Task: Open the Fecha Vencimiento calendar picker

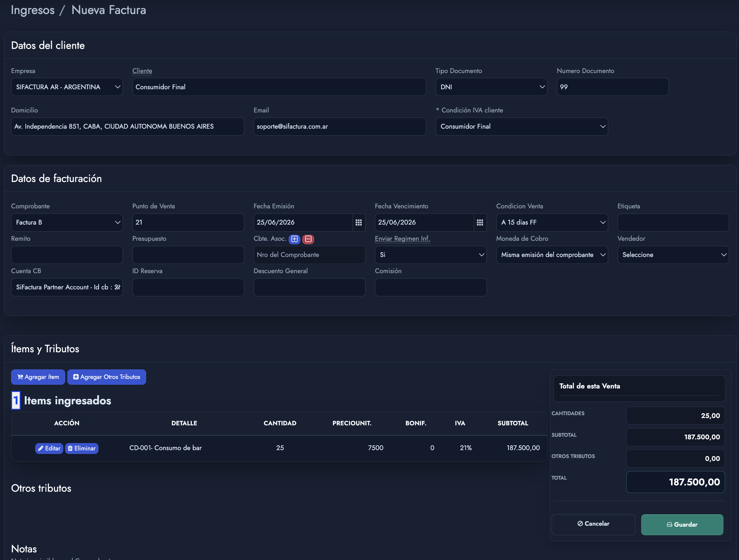Action: (480, 222)
